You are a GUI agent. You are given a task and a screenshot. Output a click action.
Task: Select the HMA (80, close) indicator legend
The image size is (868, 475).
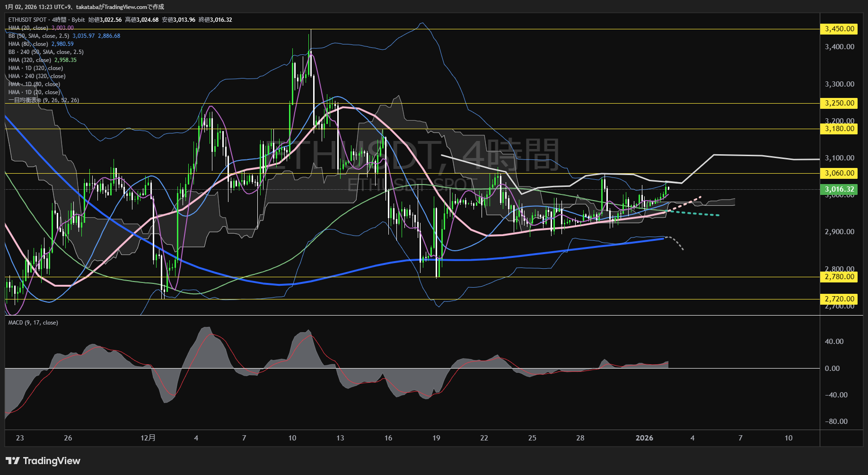coord(28,44)
